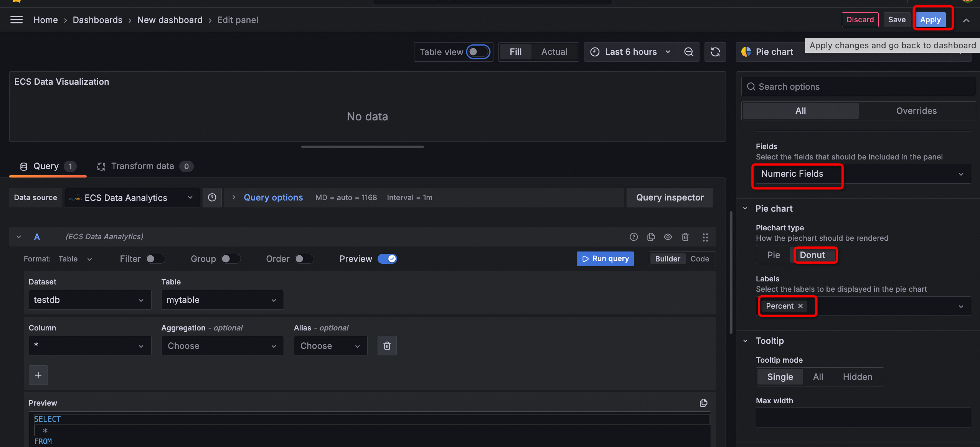980x447 pixels.
Task: Click the data source help icon
Action: (x=212, y=197)
